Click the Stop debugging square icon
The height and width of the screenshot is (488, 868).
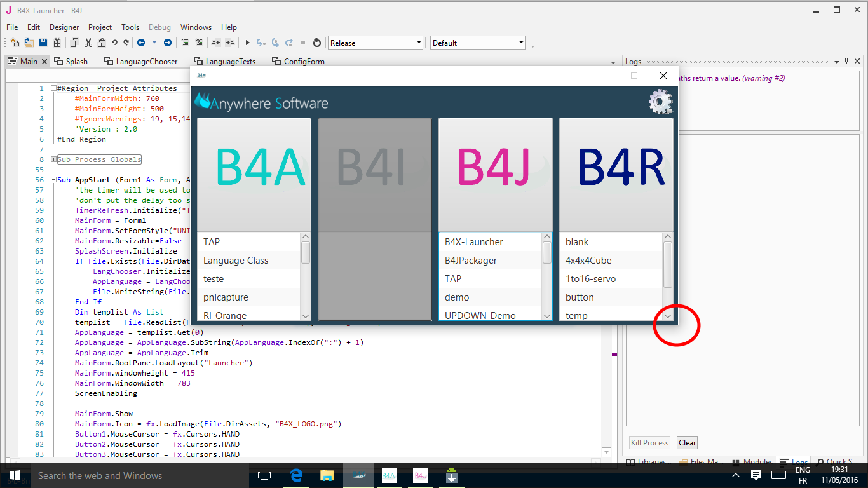click(x=303, y=43)
